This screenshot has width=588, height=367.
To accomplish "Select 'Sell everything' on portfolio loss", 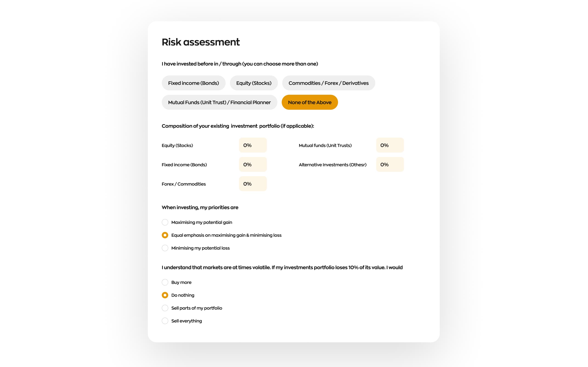I will 165,321.
